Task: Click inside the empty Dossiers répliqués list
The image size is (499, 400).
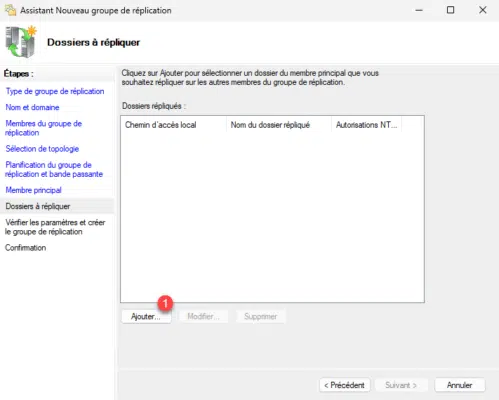Action: [272, 217]
